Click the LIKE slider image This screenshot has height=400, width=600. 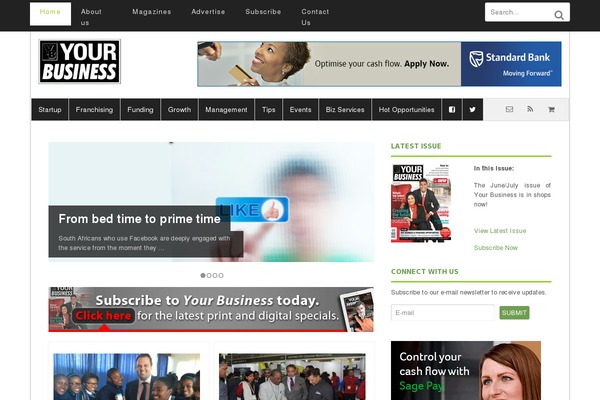[x=211, y=202]
